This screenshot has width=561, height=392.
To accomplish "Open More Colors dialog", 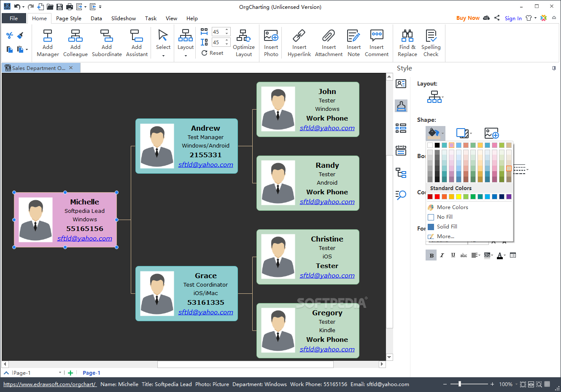I will tap(452, 207).
